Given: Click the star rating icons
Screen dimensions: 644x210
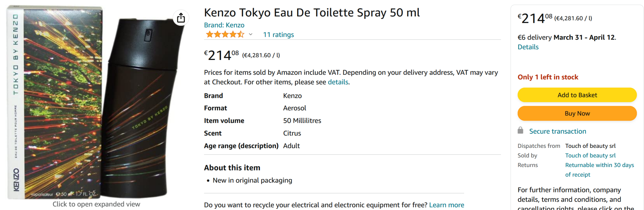Looking at the screenshot, I should click(x=225, y=35).
